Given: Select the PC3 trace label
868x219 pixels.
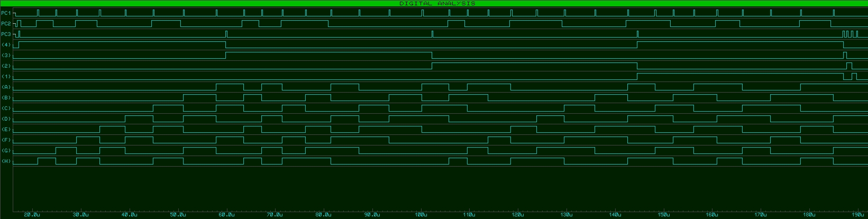Looking at the screenshot, I should [6, 34].
